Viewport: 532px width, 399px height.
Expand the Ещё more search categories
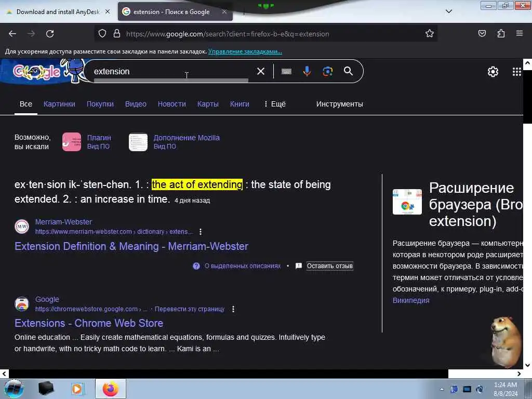(x=275, y=104)
